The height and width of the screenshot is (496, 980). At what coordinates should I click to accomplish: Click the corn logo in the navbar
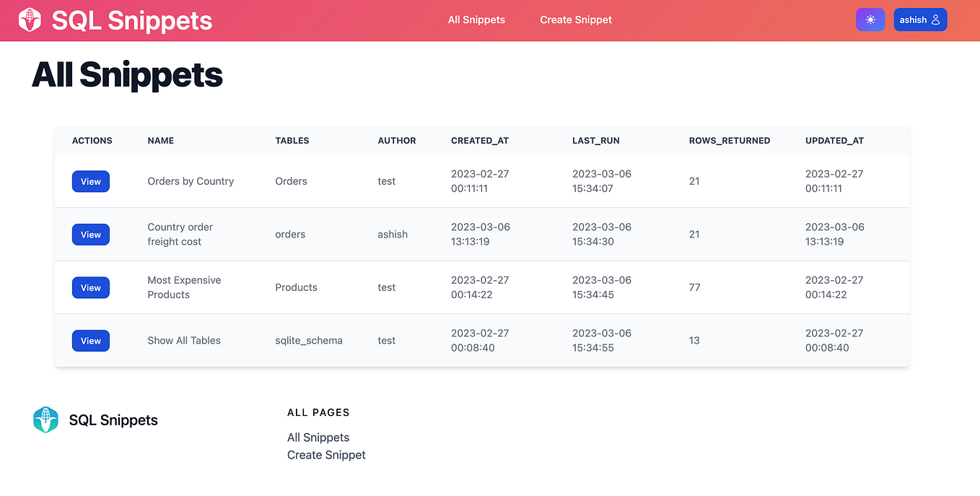29,19
